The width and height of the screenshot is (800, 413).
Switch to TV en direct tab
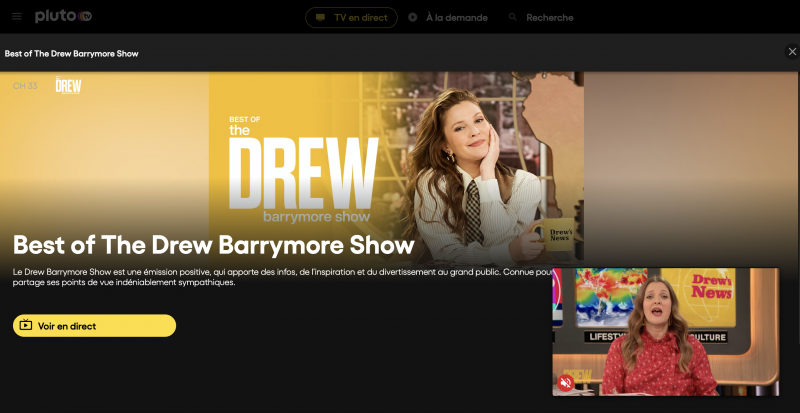coord(351,17)
